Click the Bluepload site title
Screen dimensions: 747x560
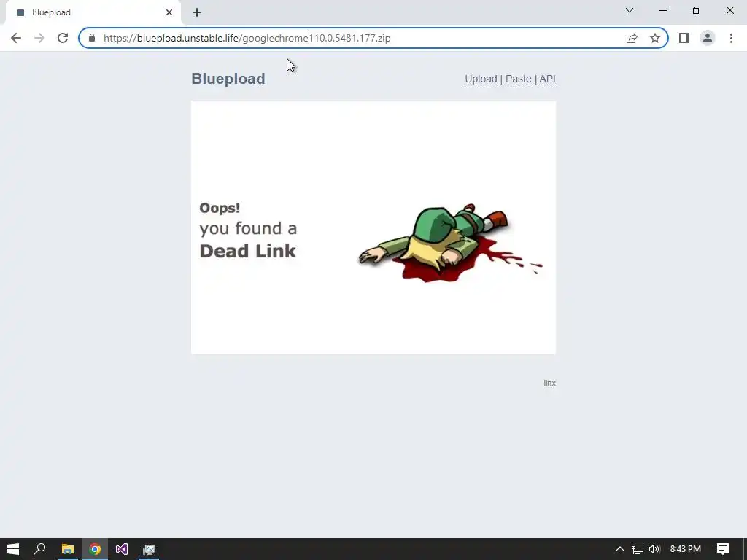(228, 79)
